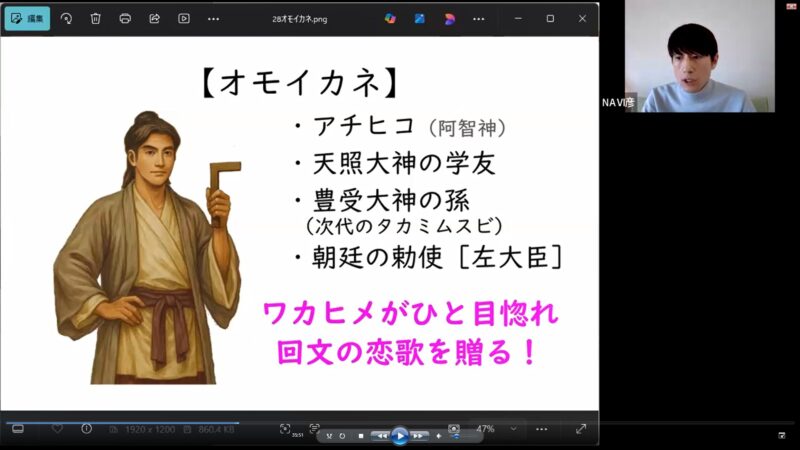Click the red badge icon at top-right corner

(791, 6)
